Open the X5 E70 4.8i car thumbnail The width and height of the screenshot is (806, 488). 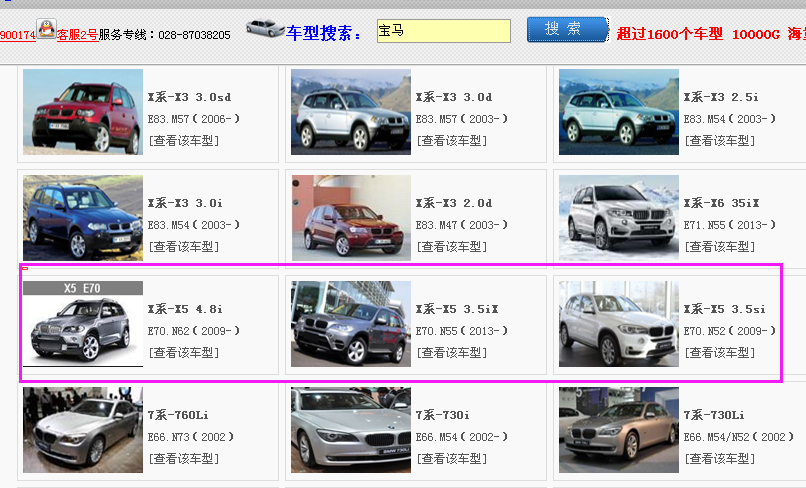(83, 324)
